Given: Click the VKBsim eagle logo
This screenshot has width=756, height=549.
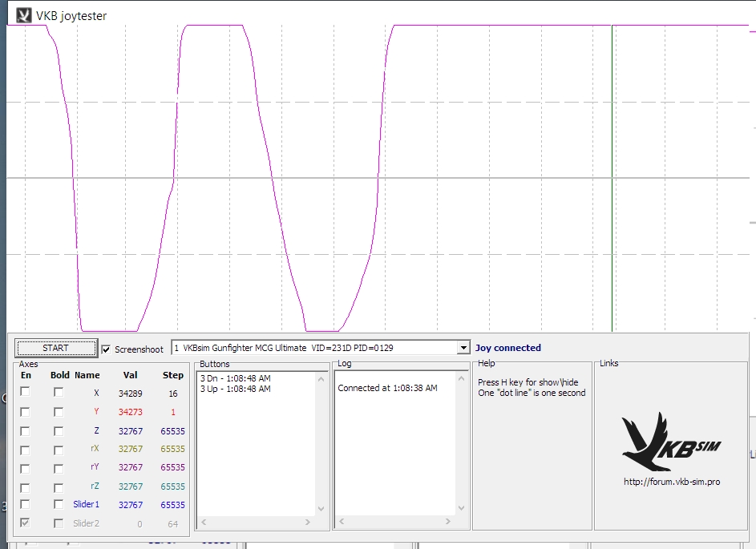Looking at the screenshot, I should [670, 442].
